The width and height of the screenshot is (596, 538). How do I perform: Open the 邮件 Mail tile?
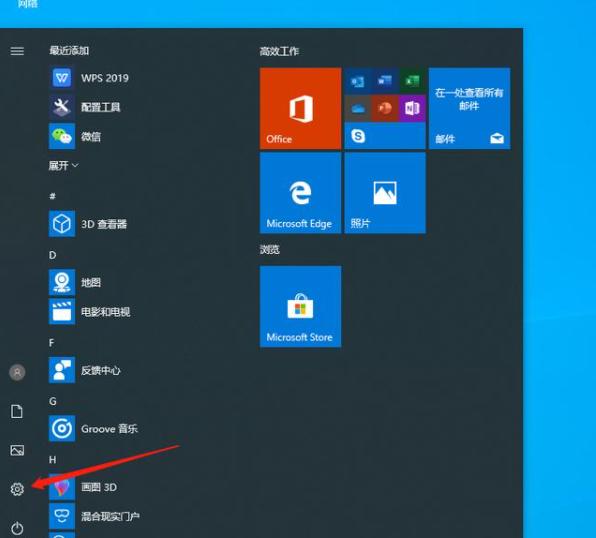coord(469,108)
